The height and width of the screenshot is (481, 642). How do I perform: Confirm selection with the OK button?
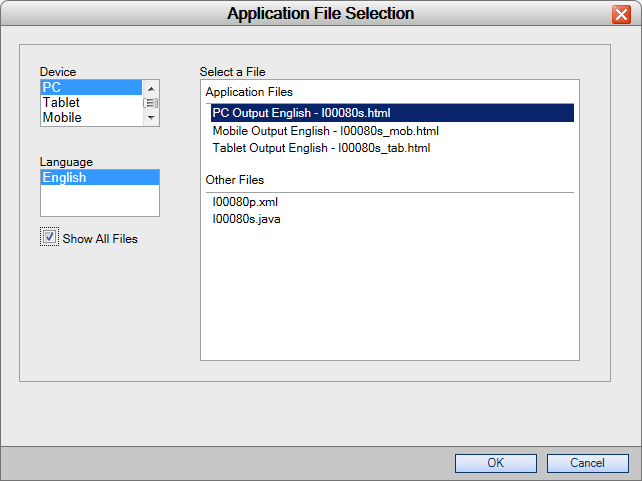(495, 463)
